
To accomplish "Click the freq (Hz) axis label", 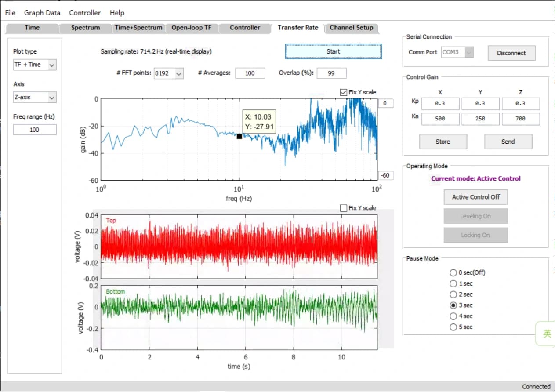I will [x=239, y=199].
